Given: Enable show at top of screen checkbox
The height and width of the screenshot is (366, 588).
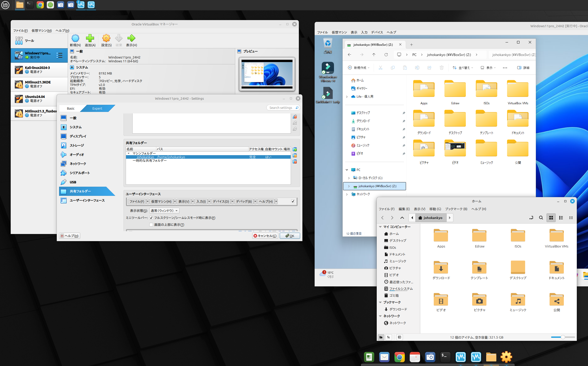Looking at the screenshot, I should 151,225.
